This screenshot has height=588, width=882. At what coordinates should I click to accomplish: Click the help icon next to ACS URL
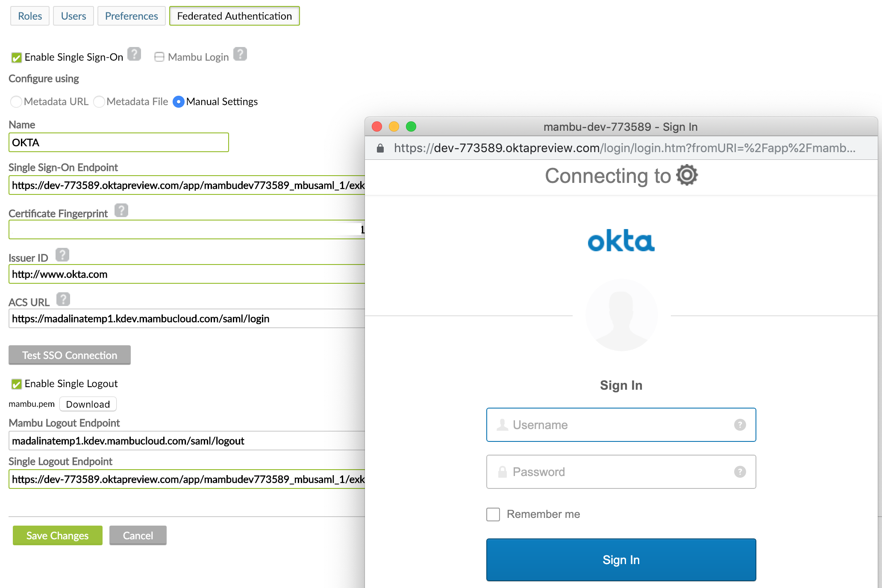coord(64,299)
